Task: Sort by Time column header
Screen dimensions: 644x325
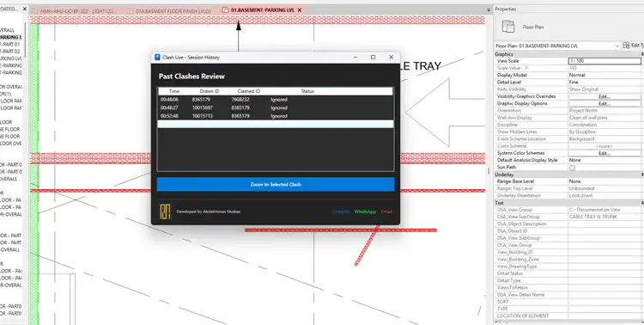Action: pyautogui.click(x=174, y=91)
